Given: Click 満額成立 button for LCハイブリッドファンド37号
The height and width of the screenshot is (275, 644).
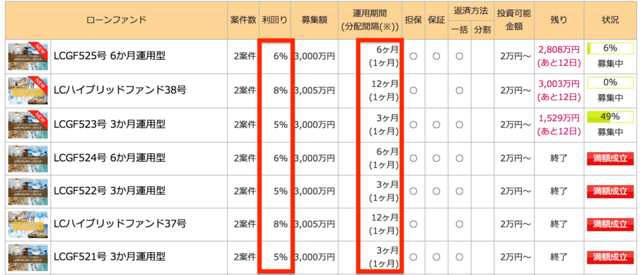Looking at the screenshot, I should pyautogui.click(x=609, y=224).
